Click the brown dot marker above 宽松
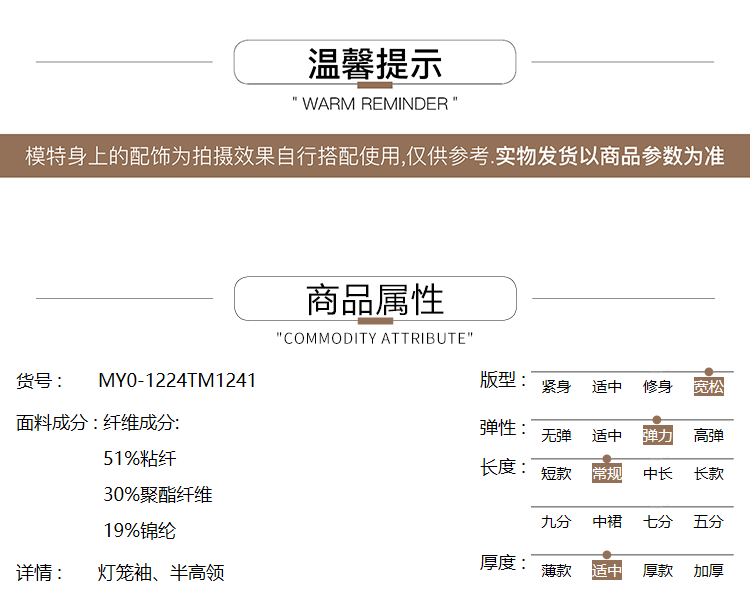Image resolution: width=750 pixels, height=590 pixels. [x=709, y=372]
